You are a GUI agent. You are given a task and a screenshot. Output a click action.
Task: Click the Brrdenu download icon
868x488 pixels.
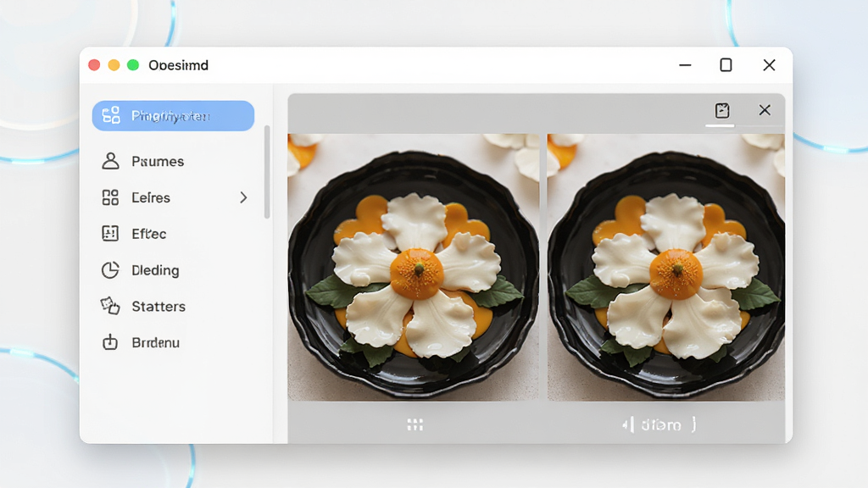click(110, 342)
